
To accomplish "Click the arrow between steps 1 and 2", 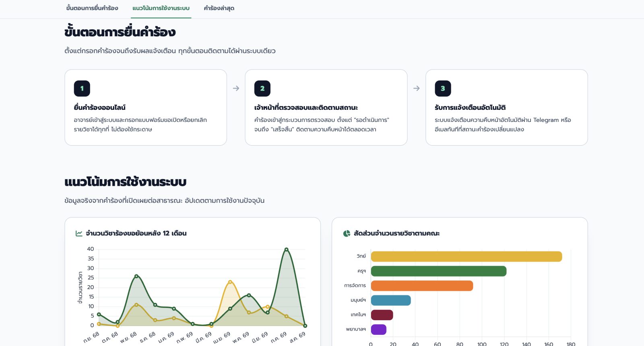I will [236, 88].
